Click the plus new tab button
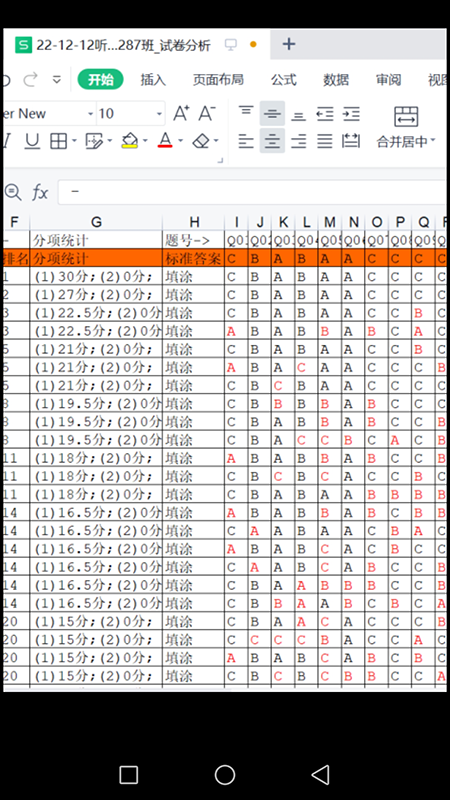The image size is (450, 800). [289, 44]
